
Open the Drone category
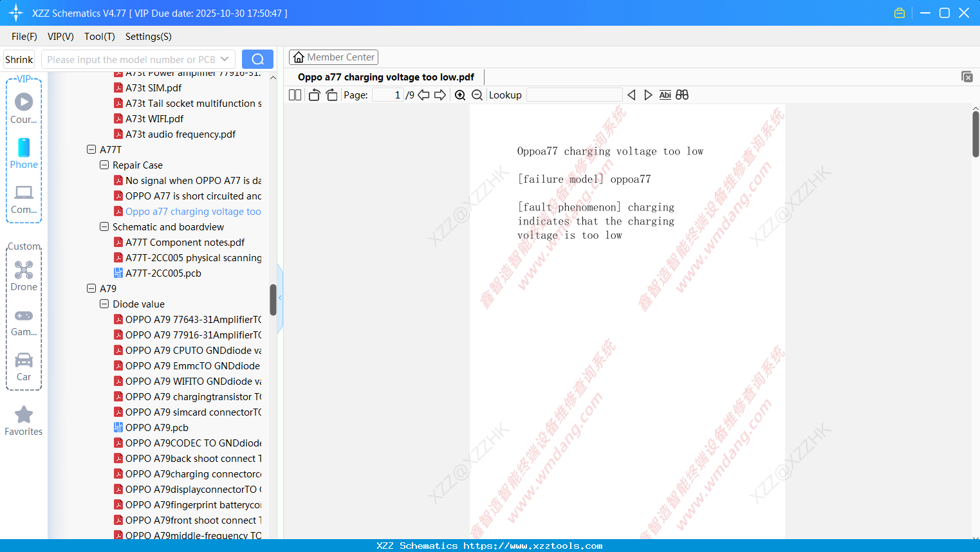click(x=24, y=276)
